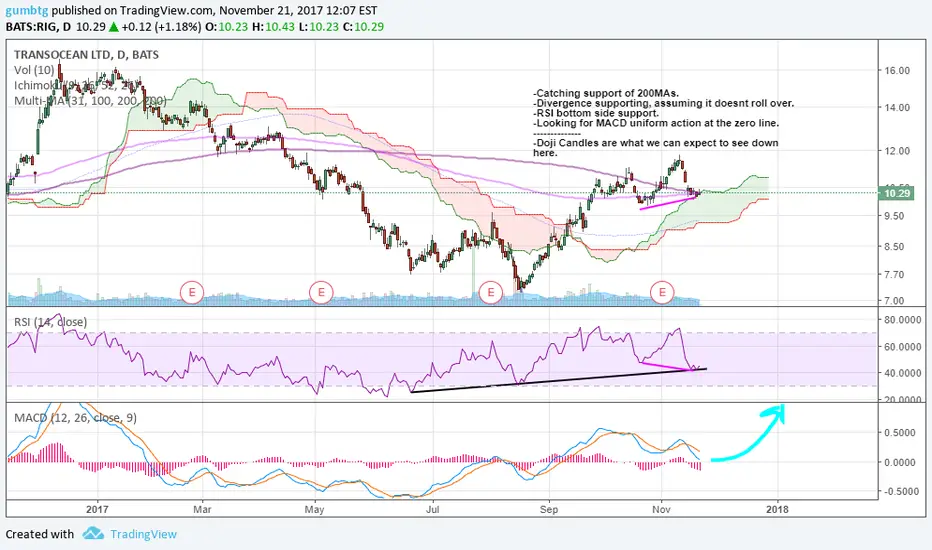This screenshot has height=550, width=932.
Task: Click the 2017 date axis label
Action: pos(97,509)
